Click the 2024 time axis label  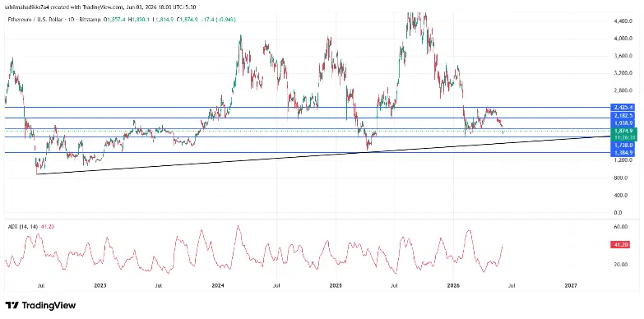[x=218, y=285]
